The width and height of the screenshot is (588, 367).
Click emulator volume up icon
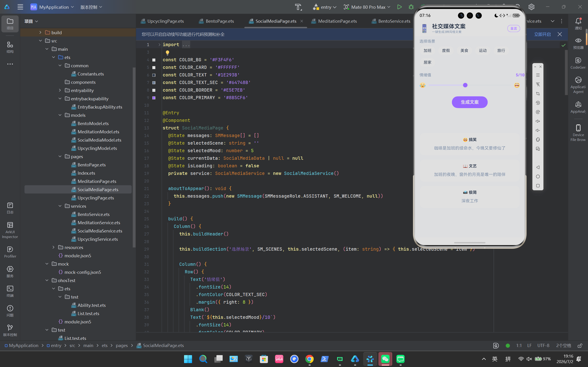(538, 121)
